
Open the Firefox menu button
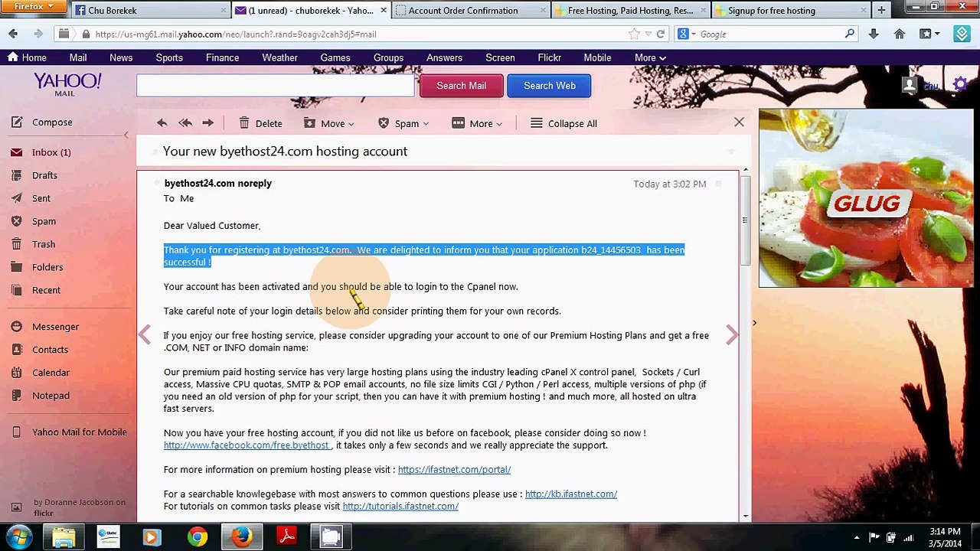point(34,7)
